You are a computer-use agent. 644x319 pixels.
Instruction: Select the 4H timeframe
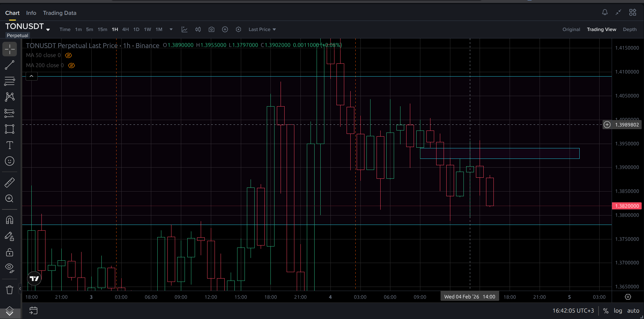pos(125,29)
